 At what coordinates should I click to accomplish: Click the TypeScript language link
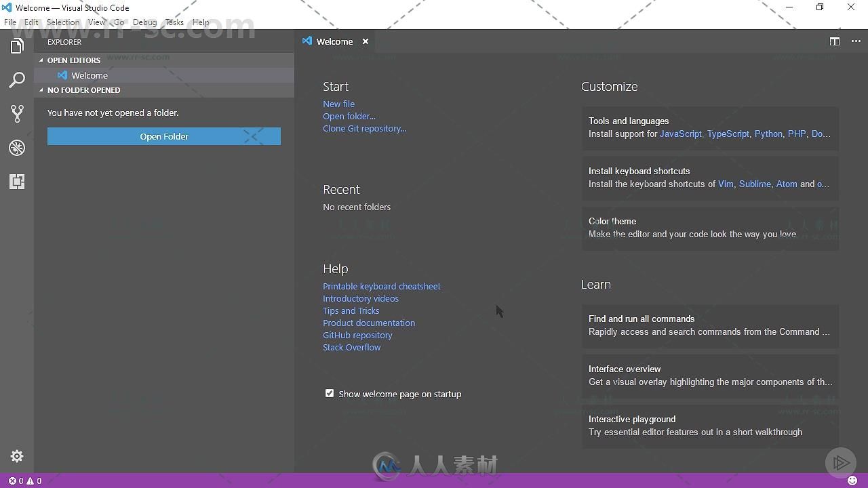[x=728, y=134]
